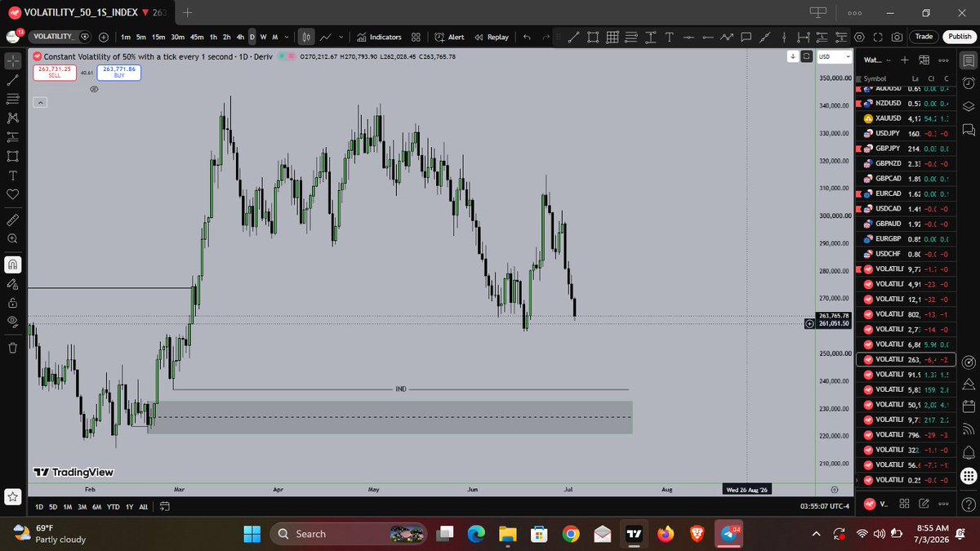The height and width of the screenshot is (551, 980).
Task: Click the zoom in magnifier tool
Action: [12, 238]
